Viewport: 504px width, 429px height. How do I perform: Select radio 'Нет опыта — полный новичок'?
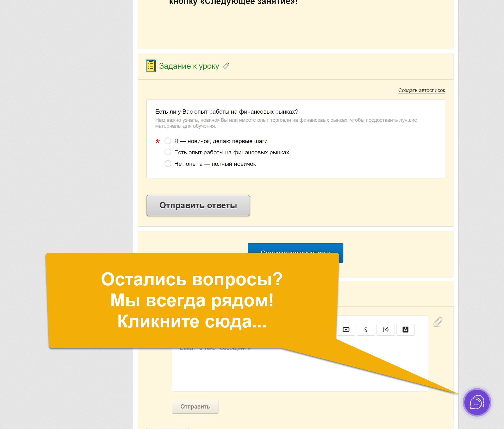tap(168, 164)
